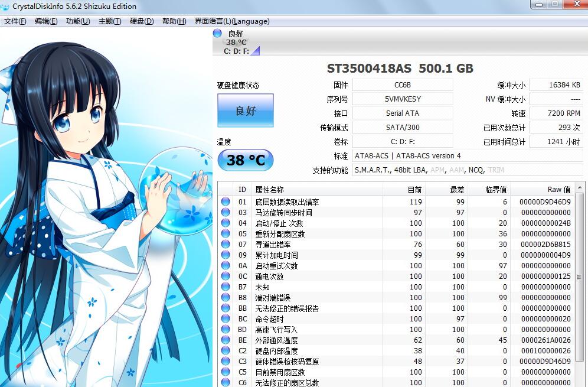Click the 临界值 column header

pos(489,190)
